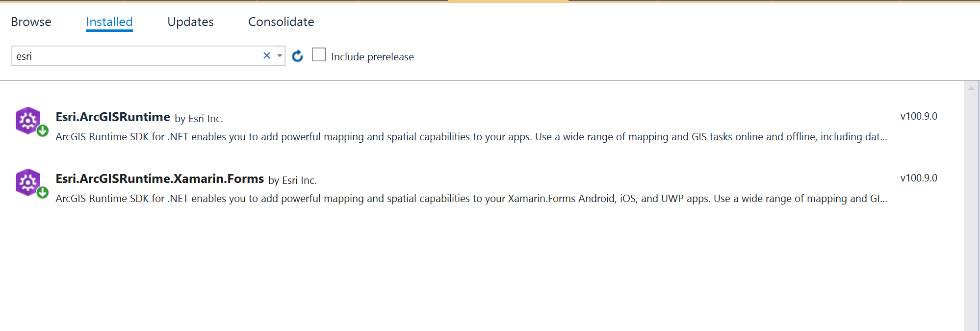Viewport: 980px width, 331px height.
Task: Click v100.9.0 version of Xamarin.Forms package
Action: click(x=919, y=178)
